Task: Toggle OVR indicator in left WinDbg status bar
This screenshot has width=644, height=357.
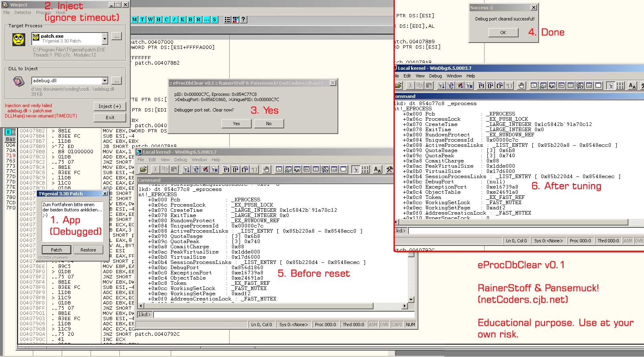Action: pyautogui.click(x=384, y=325)
